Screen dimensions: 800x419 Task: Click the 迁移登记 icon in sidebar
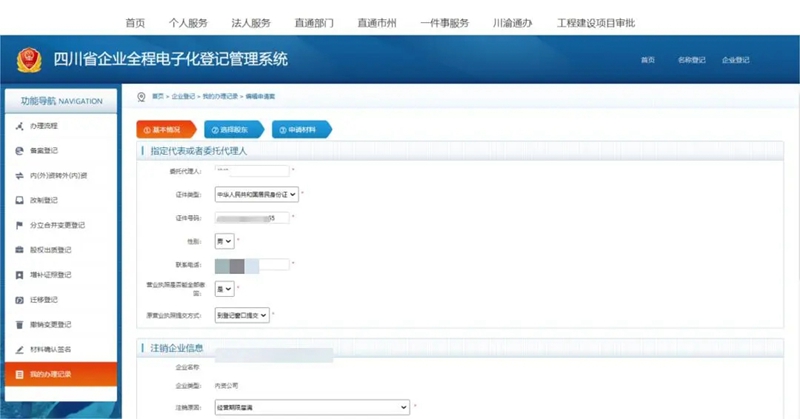pyautogui.click(x=19, y=300)
